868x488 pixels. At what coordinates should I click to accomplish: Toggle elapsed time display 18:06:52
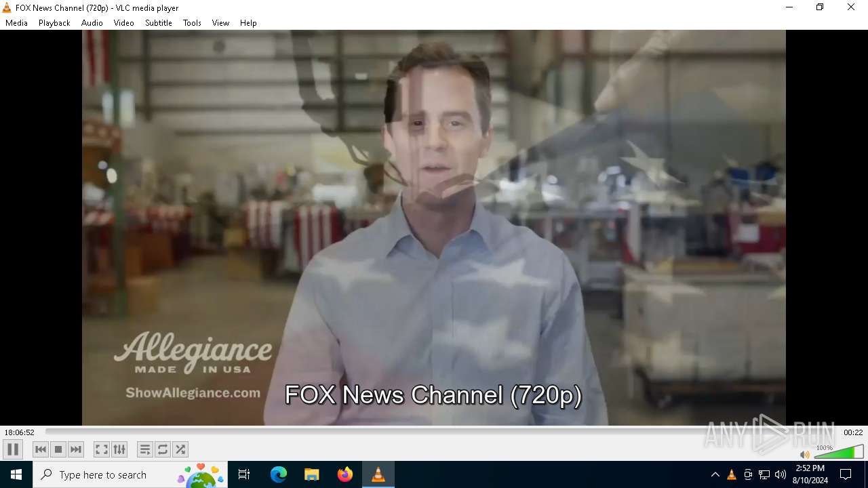click(20, 432)
